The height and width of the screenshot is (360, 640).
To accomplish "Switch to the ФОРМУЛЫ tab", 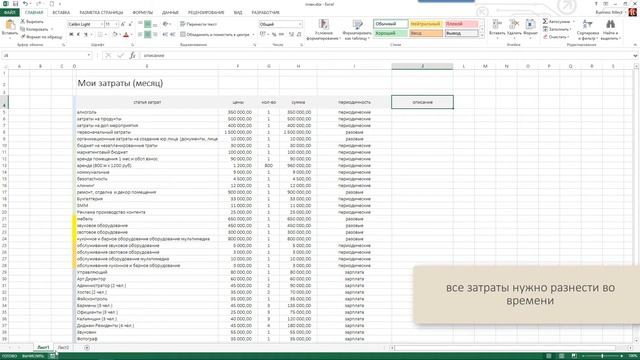I will [x=142, y=13].
